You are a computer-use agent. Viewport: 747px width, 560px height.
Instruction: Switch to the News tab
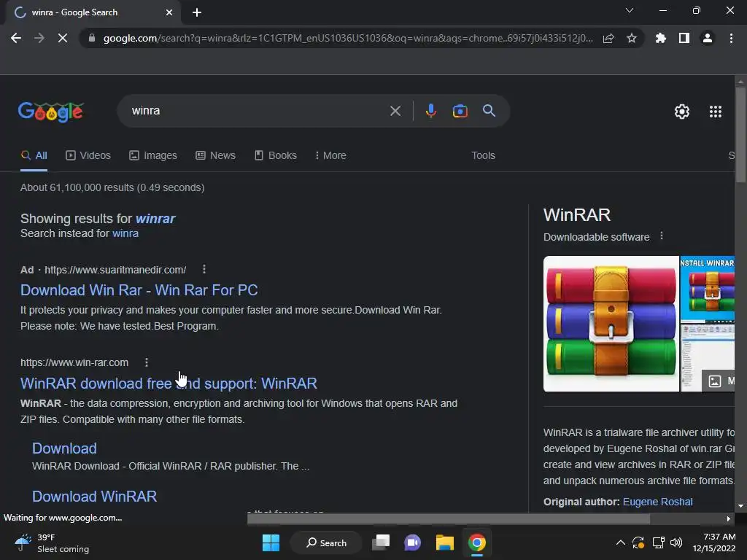tap(215, 156)
